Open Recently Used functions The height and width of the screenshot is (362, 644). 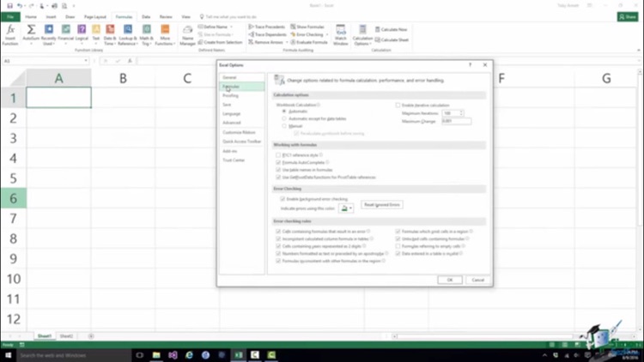point(48,35)
